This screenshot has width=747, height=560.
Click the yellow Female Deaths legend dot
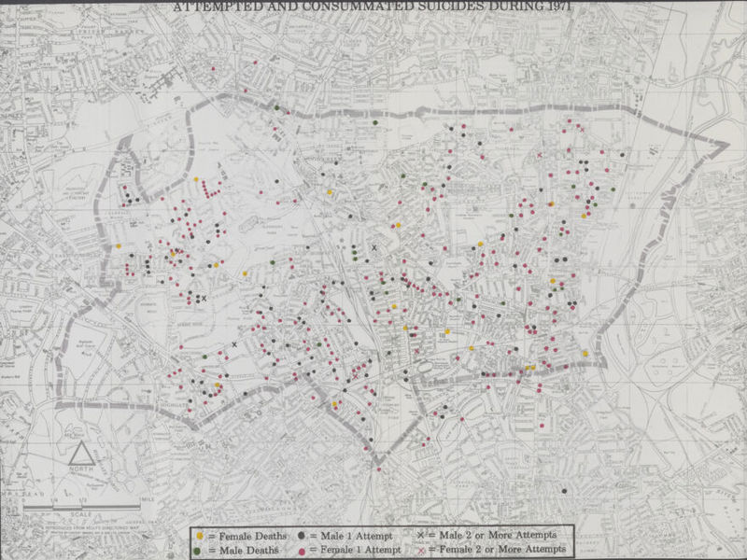tap(199, 536)
